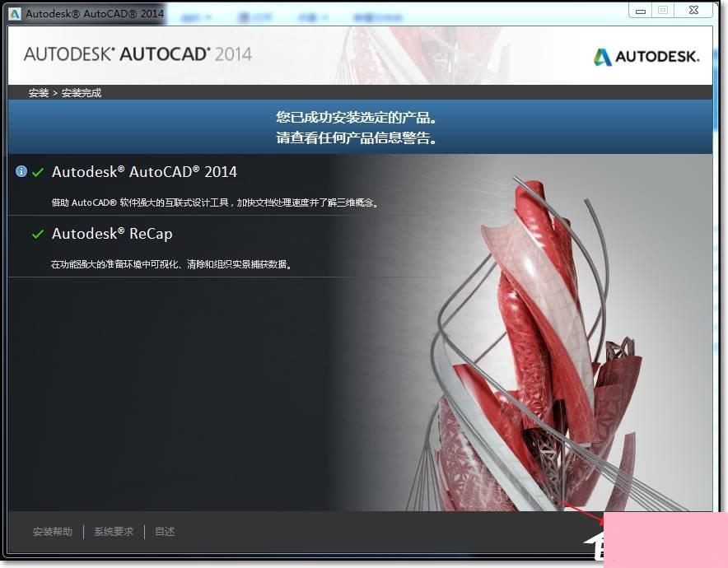Select the Autodesk® ReCap product title

pos(112,234)
